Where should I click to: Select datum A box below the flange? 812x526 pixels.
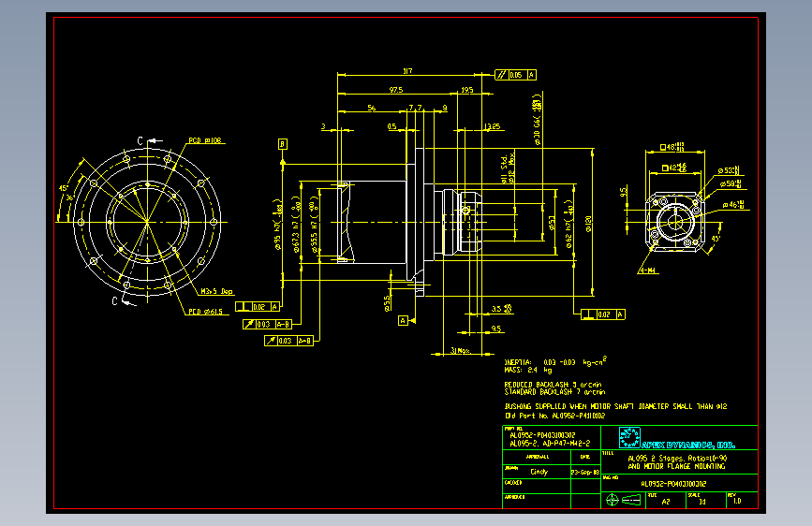(x=403, y=320)
